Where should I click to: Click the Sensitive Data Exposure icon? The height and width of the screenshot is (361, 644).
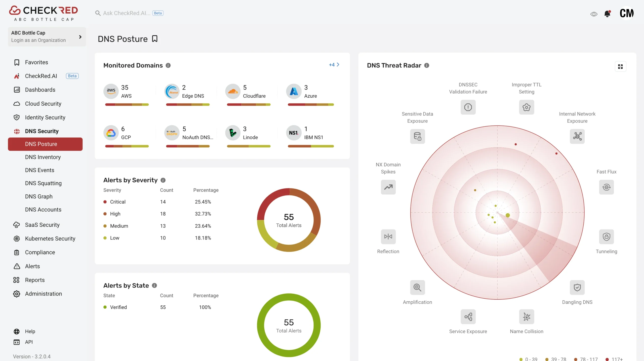417,136
